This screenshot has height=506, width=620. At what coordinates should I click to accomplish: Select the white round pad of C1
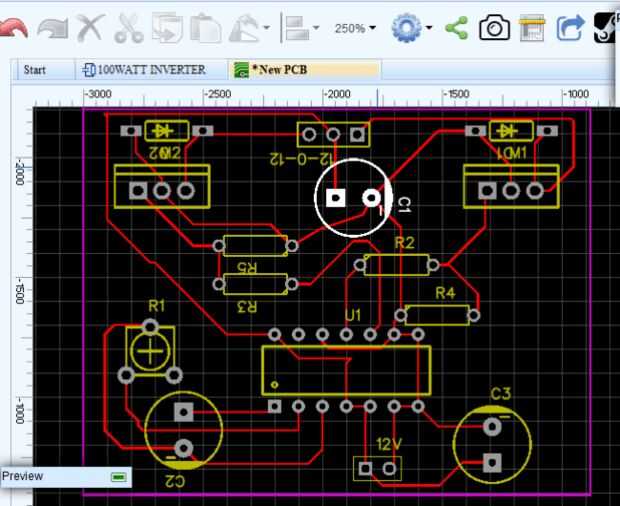click(x=371, y=198)
